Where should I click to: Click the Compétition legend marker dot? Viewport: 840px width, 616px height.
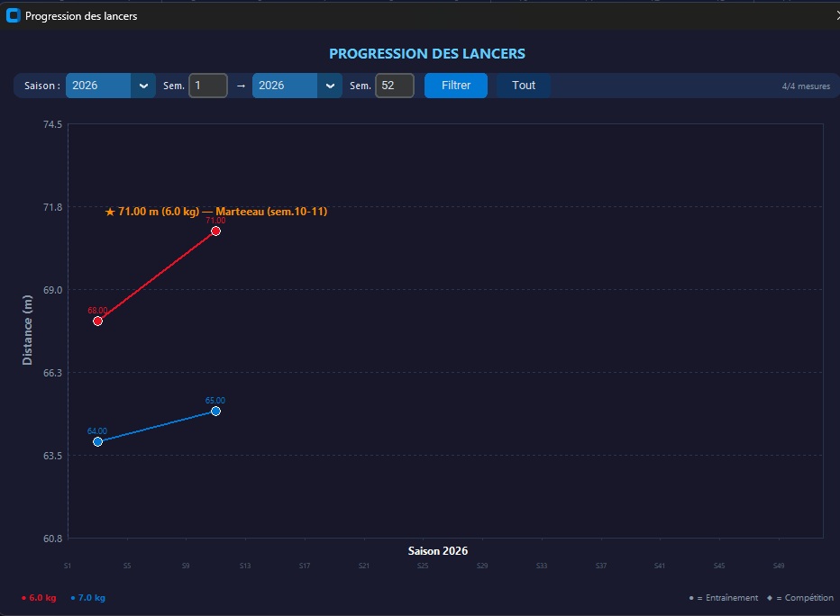tap(768, 597)
